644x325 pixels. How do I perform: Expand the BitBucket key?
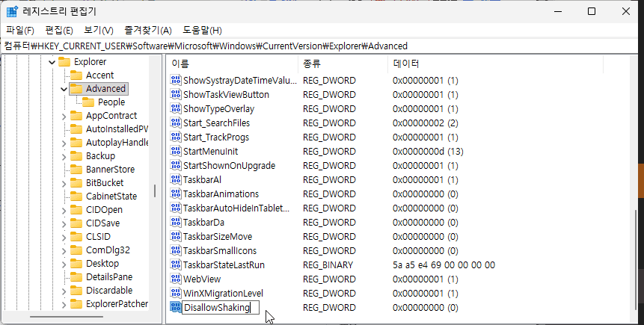64,184
